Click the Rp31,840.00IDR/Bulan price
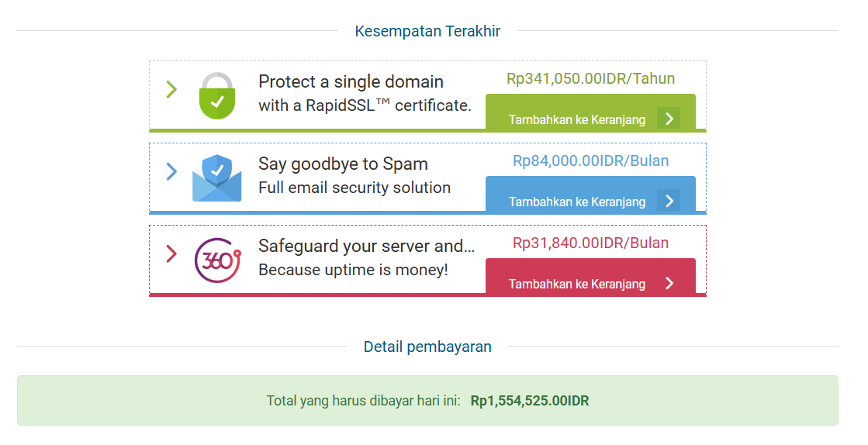Image resolution: width=868 pixels, height=445 pixels. 590,243
